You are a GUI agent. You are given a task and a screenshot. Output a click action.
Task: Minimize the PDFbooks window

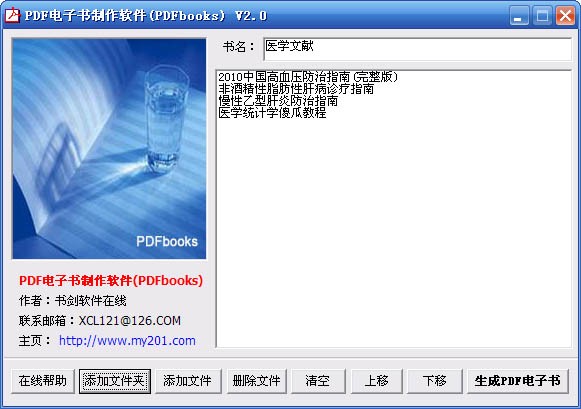(519, 16)
